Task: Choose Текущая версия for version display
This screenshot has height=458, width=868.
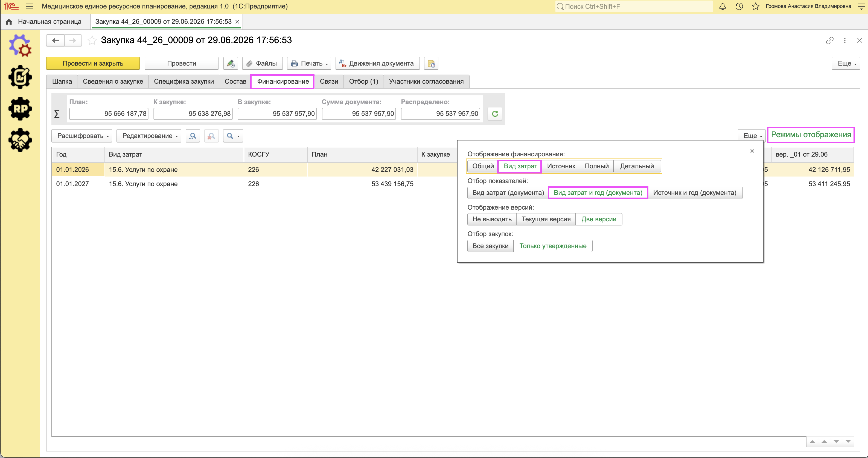Action: click(546, 219)
